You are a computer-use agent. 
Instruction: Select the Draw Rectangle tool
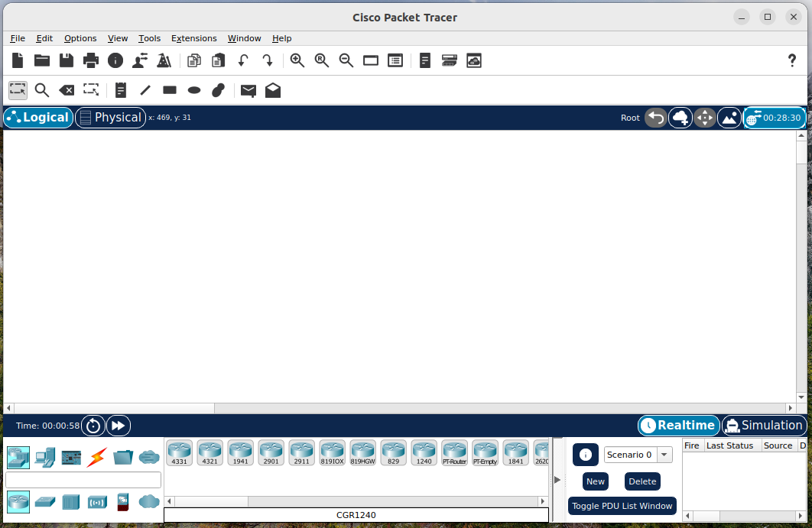pyautogui.click(x=169, y=90)
